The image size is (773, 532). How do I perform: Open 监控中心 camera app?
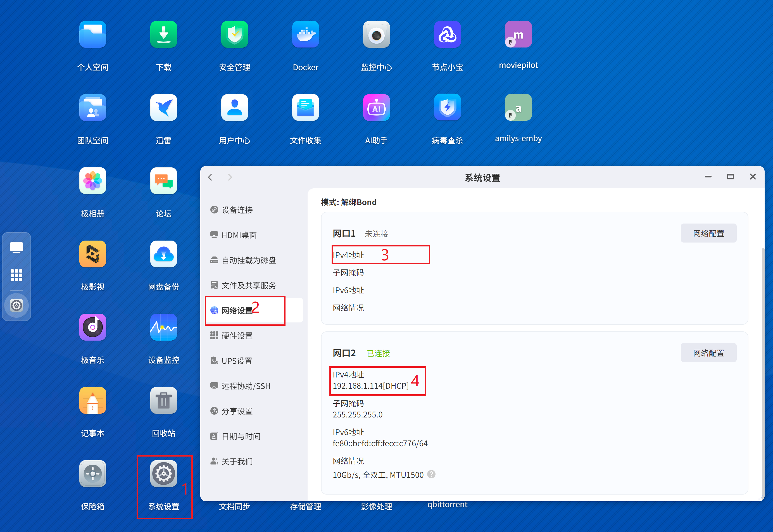coord(377,34)
